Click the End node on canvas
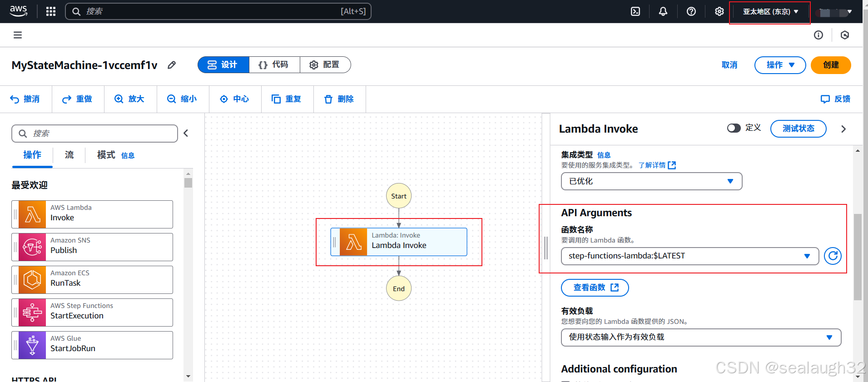Screen dimensions: 868x382 point(399,288)
